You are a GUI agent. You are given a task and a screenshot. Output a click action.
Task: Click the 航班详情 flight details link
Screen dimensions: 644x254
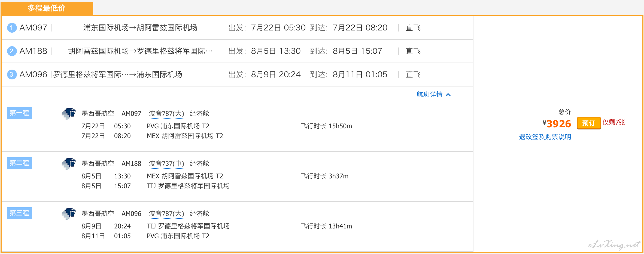click(x=429, y=94)
